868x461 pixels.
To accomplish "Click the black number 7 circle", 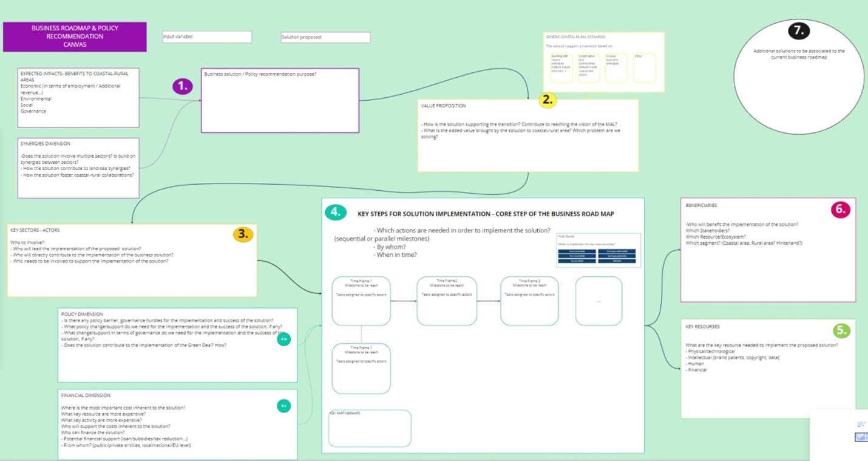I will coord(799,30).
